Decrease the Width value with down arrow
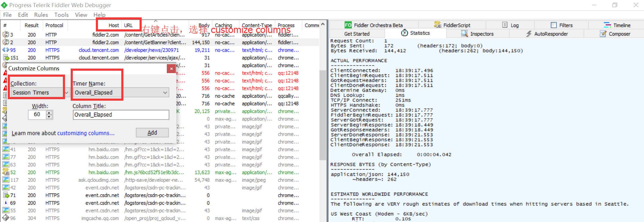Image resolution: width=644 pixels, height=222 pixels. [x=49, y=117]
